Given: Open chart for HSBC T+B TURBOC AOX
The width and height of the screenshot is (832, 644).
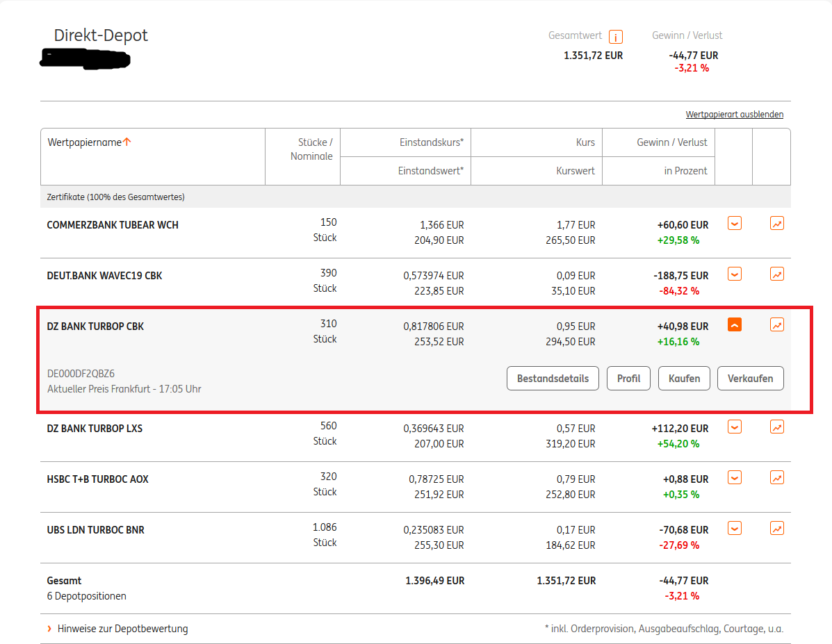Looking at the screenshot, I should tap(776, 477).
